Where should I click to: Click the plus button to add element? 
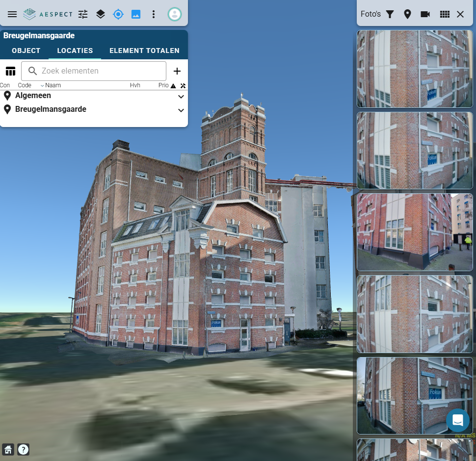[x=177, y=71]
